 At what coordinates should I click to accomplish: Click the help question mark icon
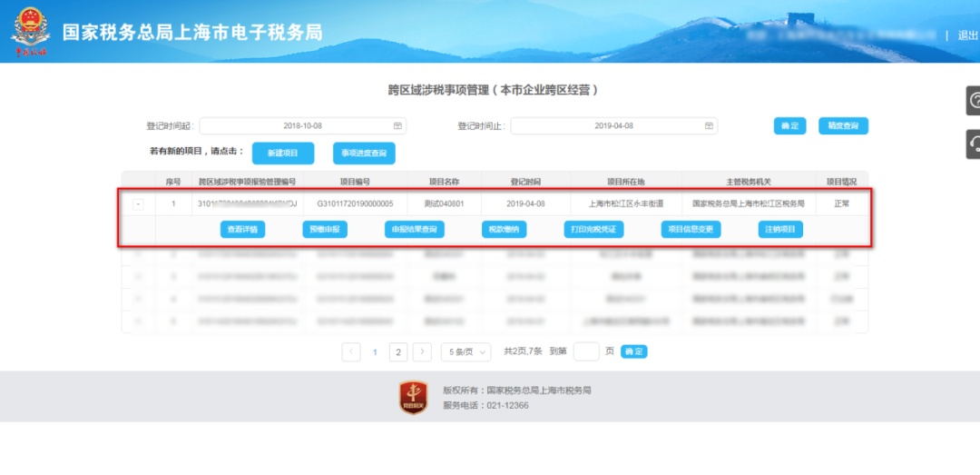[974, 100]
